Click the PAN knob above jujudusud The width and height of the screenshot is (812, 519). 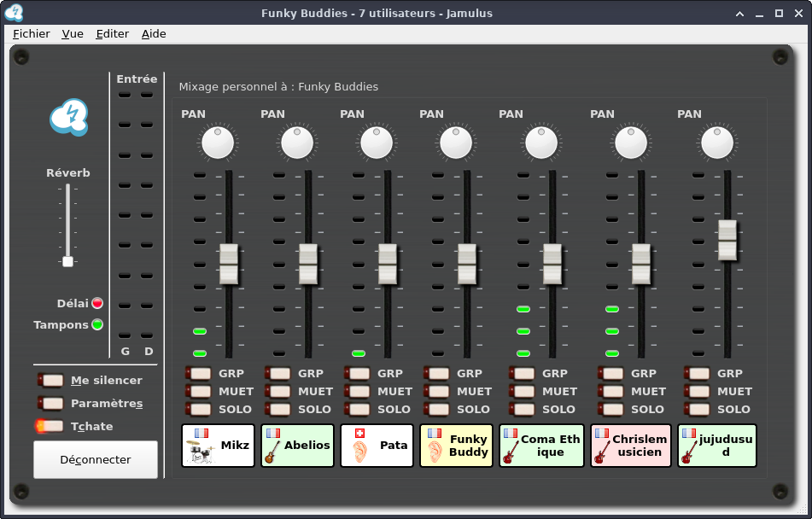(717, 143)
